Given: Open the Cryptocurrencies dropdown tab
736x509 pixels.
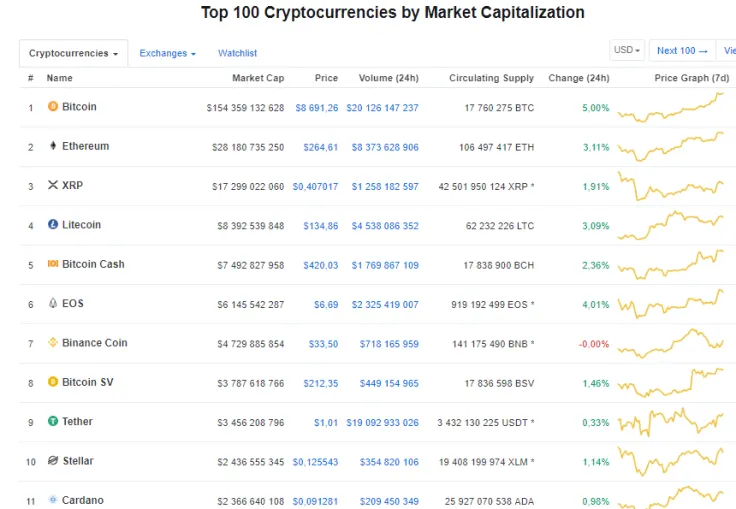Looking at the screenshot, I should [74, 53].
